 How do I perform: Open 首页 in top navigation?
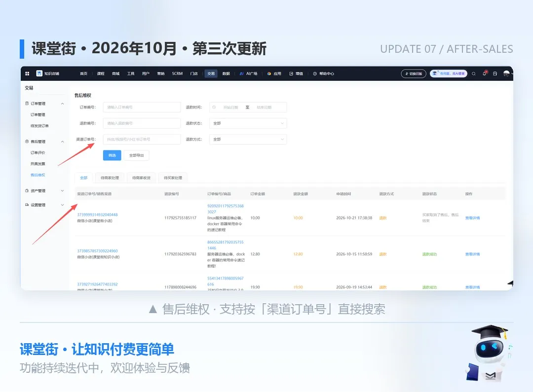(83, 73)
